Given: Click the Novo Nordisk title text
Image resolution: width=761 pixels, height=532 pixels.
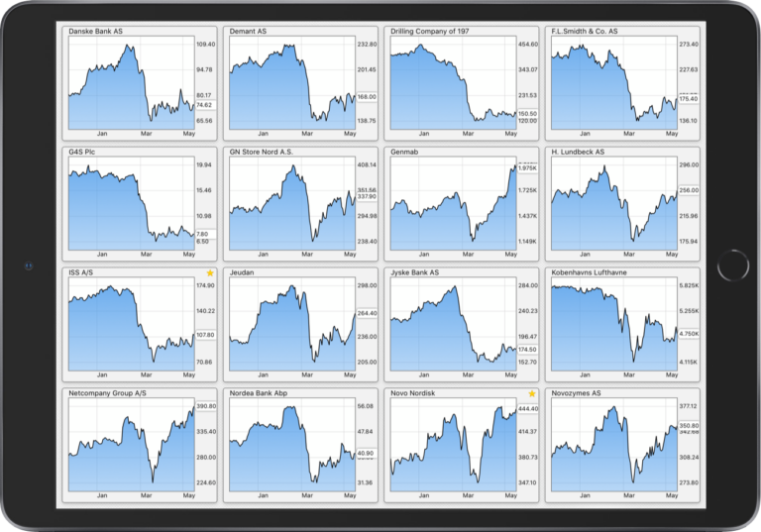Looking at the screenshot, I should coord(412,393).
